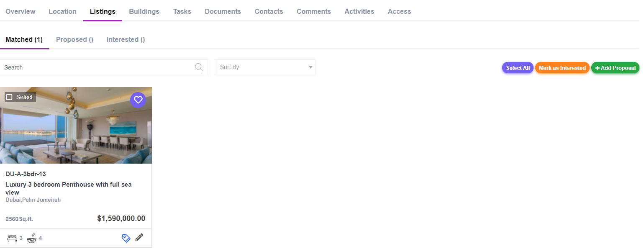Click the heart favorite icon on listing
This screenshot has height=249, width=644.
click(x=138, y=100)
